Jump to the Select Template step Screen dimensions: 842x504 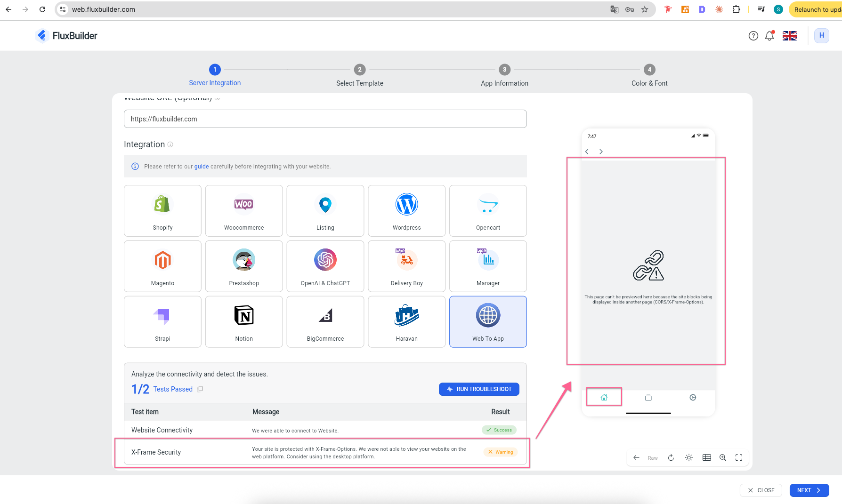click(360, 75)
